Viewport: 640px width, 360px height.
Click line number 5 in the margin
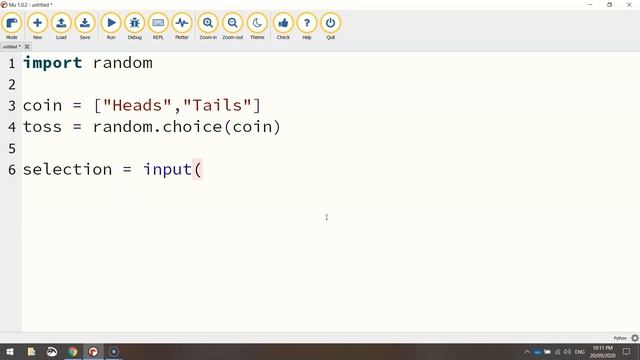click(12, 148)
